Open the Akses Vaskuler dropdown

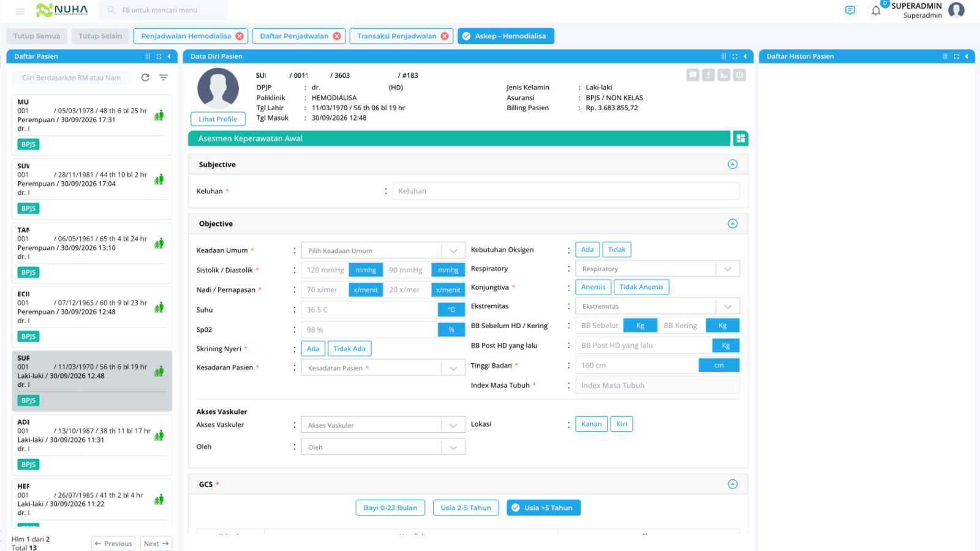pyautogui.click(x=383, y=425)
